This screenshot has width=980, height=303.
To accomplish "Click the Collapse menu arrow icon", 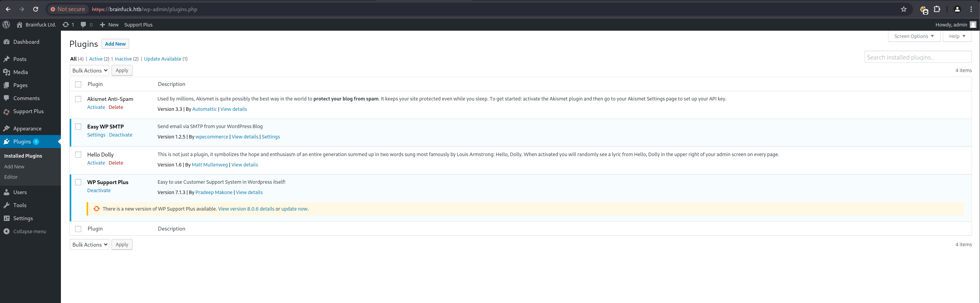I will coord(7,231).
